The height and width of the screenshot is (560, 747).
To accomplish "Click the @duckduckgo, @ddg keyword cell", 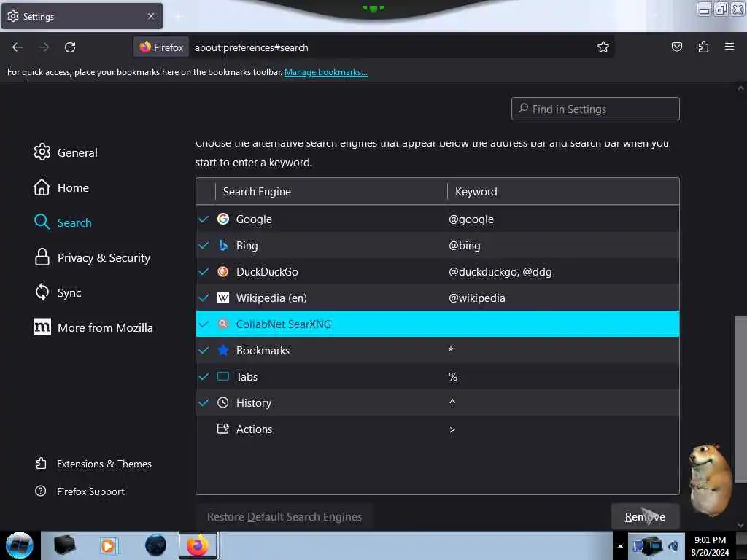I will click(x=500, y=271).
